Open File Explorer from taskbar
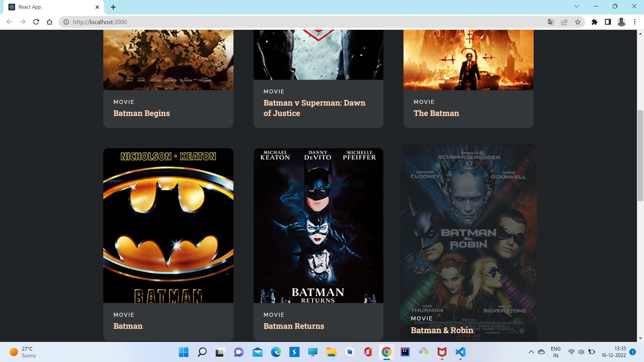The height and width of the screenshot is (362, 644). [331, 352]
